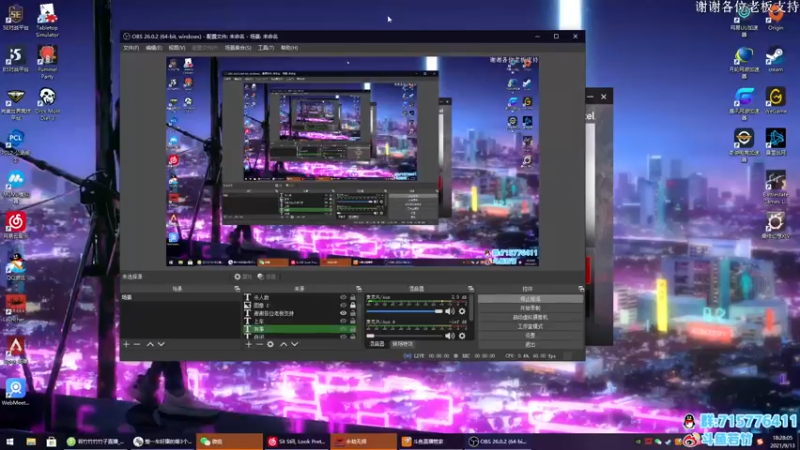The image size is (800, 450).
Task: Open Microsoft Store from the taskbar
Action: 51,441
